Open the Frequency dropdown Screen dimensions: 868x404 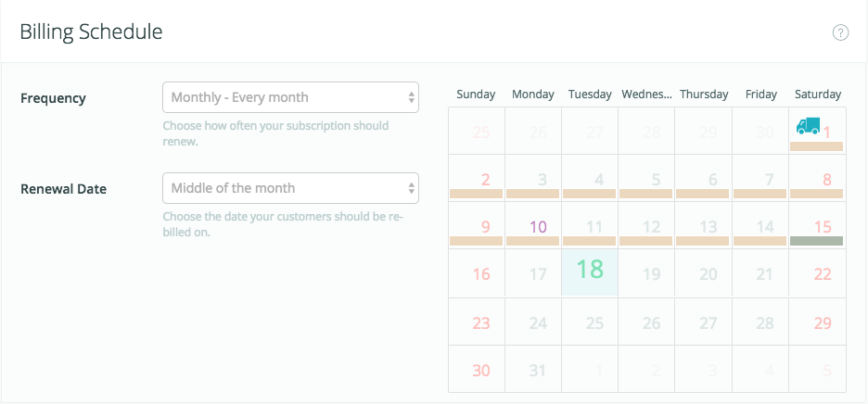[290, 97]
